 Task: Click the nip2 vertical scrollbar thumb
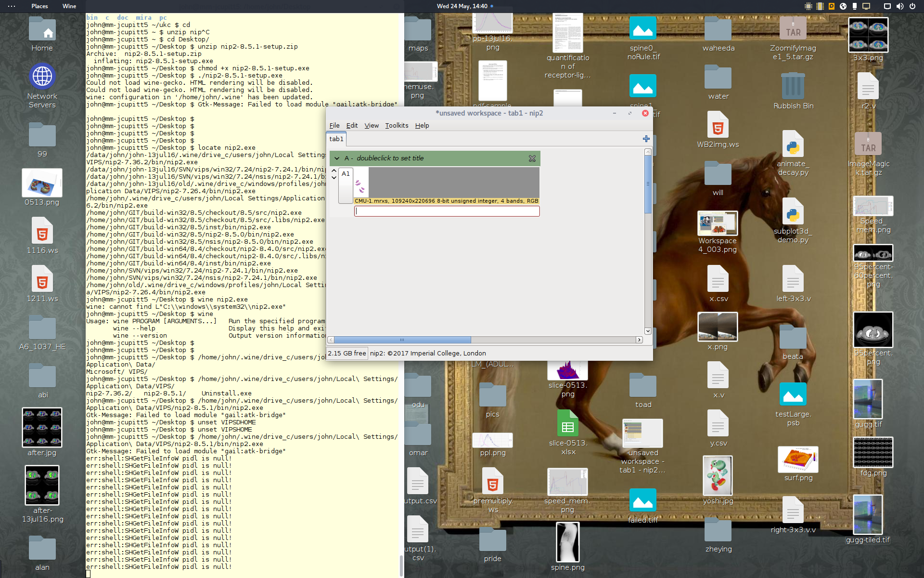pyautogui.click(x=648, y=184)
